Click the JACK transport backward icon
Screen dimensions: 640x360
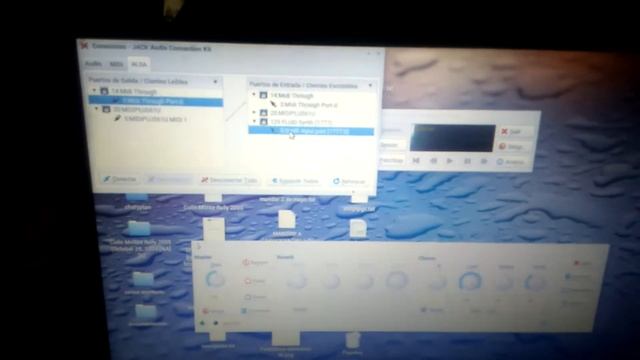coord(433,161)
